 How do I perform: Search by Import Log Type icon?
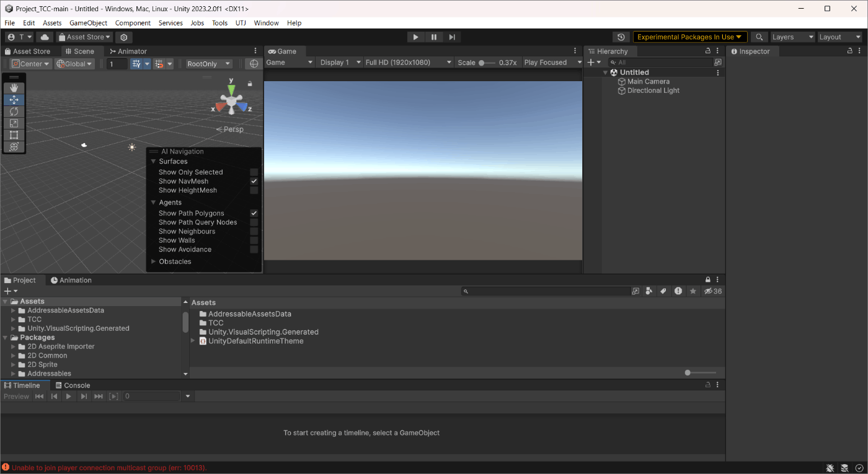tap(678, 291)
